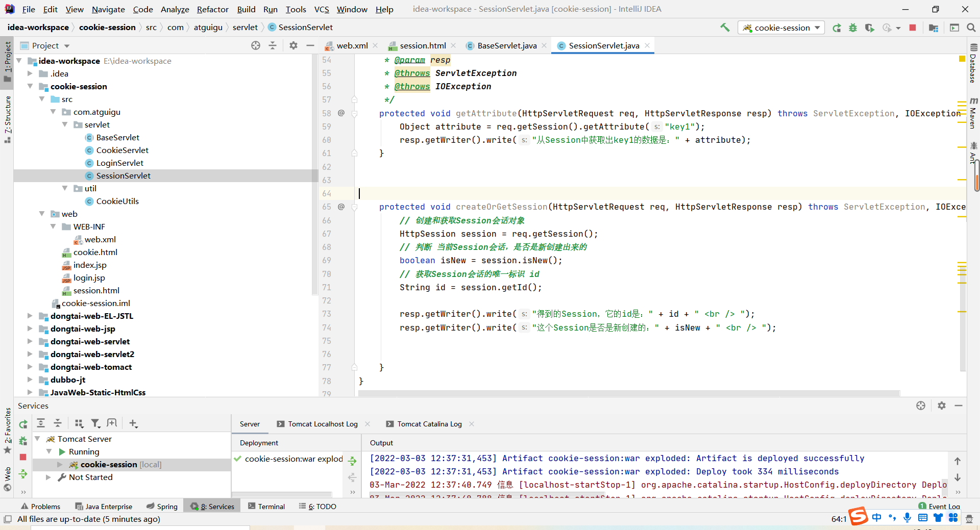Deploy all artifacts icon beside deployment

[x=352, y=461]
